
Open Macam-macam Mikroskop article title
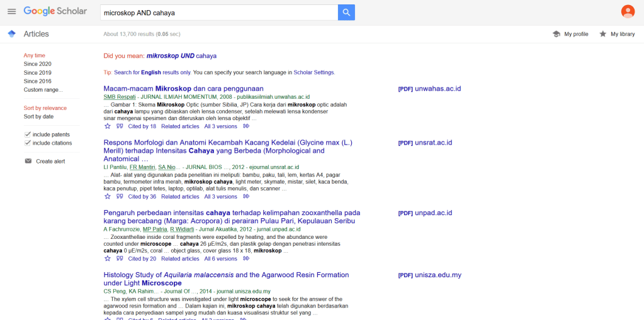[183, 89]
